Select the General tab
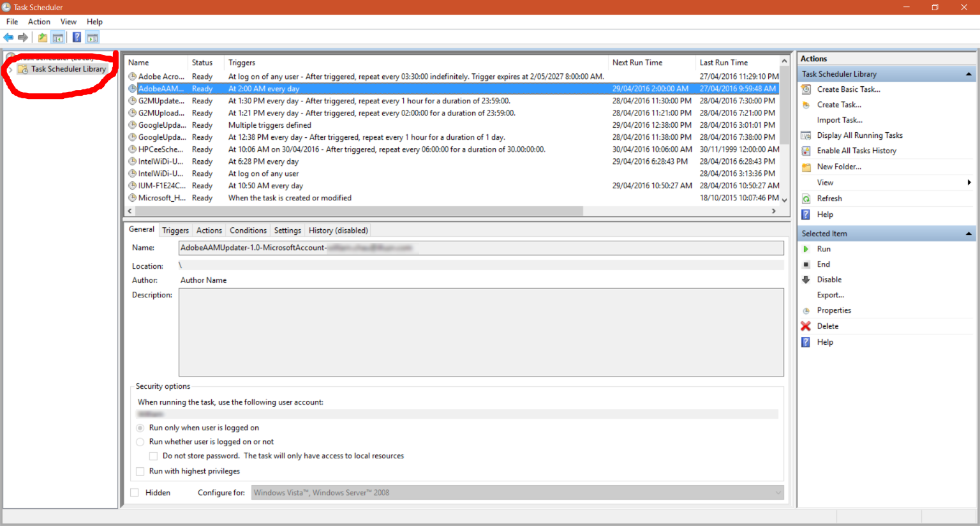This screenshot has height=526, width=980. 142,229
